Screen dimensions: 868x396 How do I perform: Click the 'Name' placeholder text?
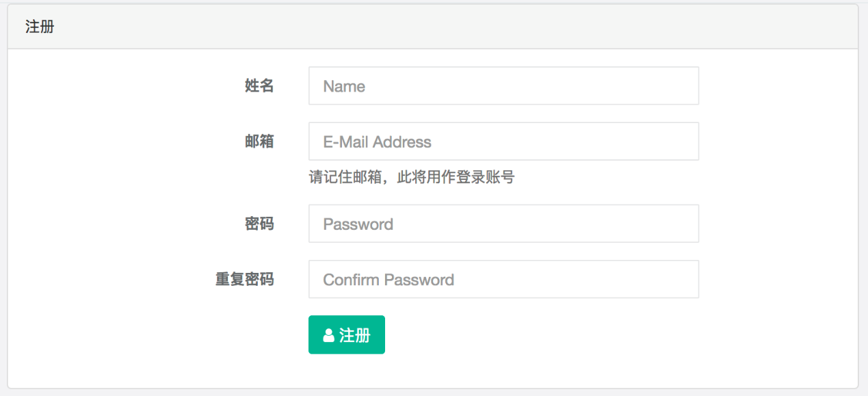click(344, 87)
